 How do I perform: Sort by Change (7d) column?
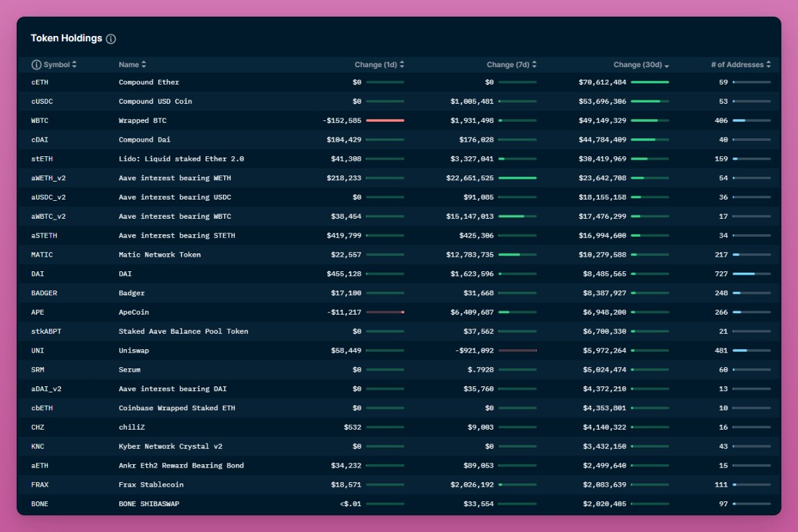pyautogui.click(x=511, y=65)
